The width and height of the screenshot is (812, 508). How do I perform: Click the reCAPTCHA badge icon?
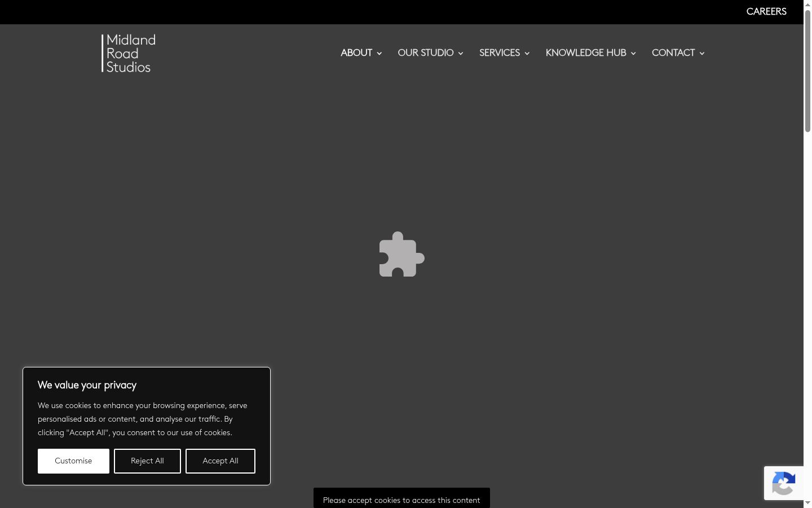pyautogui.click(x=784, y=483)
